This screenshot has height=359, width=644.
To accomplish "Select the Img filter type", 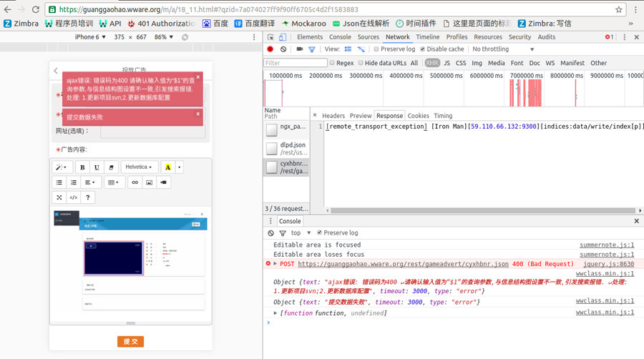I will (477, 63).
